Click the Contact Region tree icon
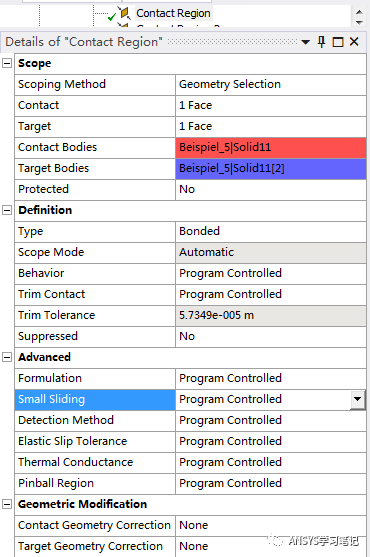This screenshot has height=557, width=370. coord(124,13)
